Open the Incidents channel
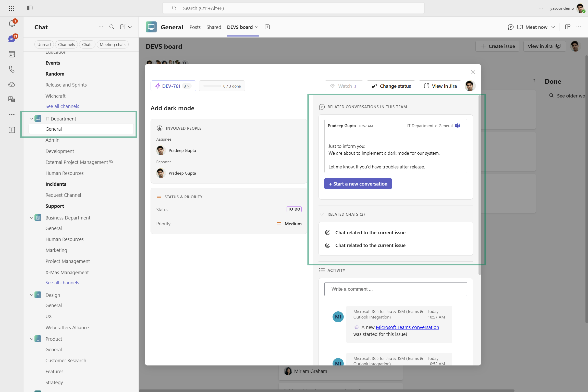This screenshot has width=588, height=392. click(x=56, y=184)
